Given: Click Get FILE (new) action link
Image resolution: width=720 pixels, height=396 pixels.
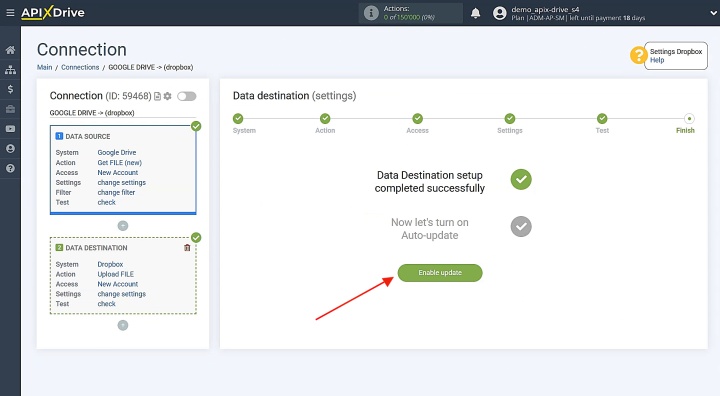Looking at the screenshot, I should pyautogui.click(x=119, y=163).
